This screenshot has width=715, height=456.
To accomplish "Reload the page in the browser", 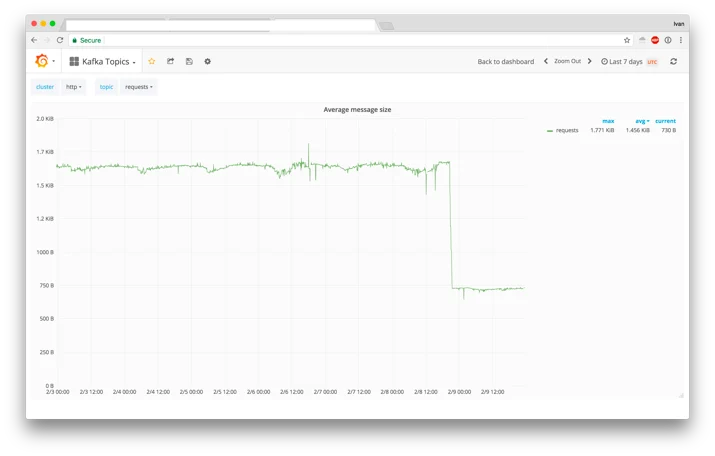I will tap(60, 40).
